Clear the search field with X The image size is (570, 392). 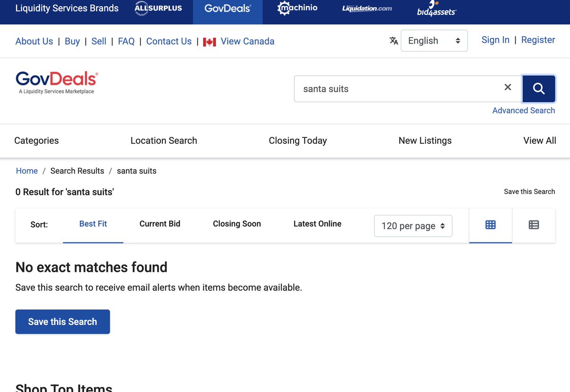508,87
